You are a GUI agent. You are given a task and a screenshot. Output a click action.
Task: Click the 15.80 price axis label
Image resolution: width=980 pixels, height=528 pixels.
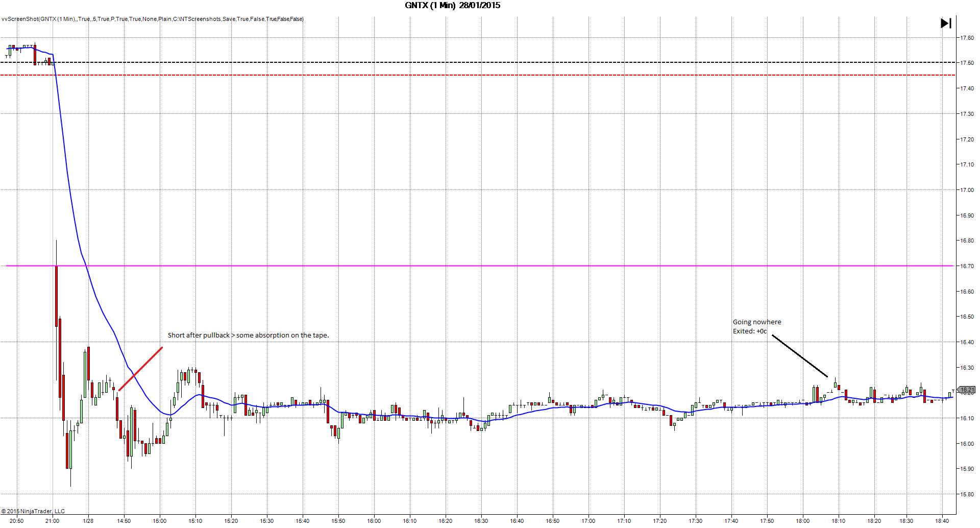point(967,494)
